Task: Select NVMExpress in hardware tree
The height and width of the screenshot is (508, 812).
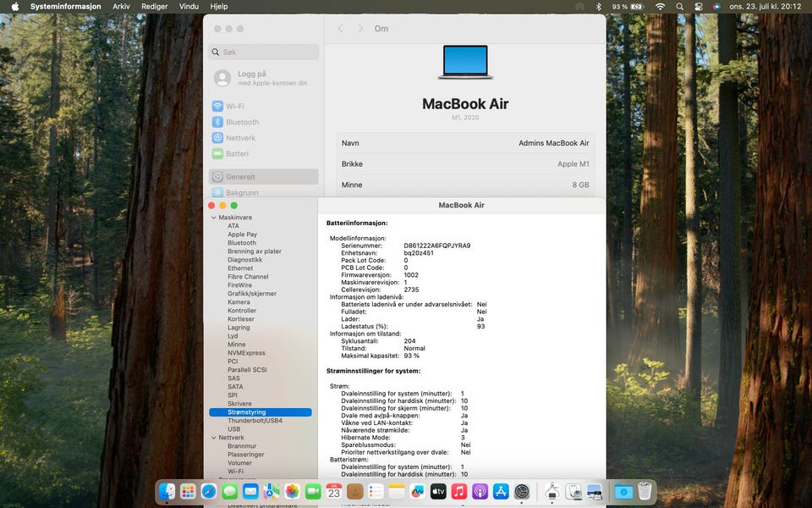Action: [x=246, y=353]
